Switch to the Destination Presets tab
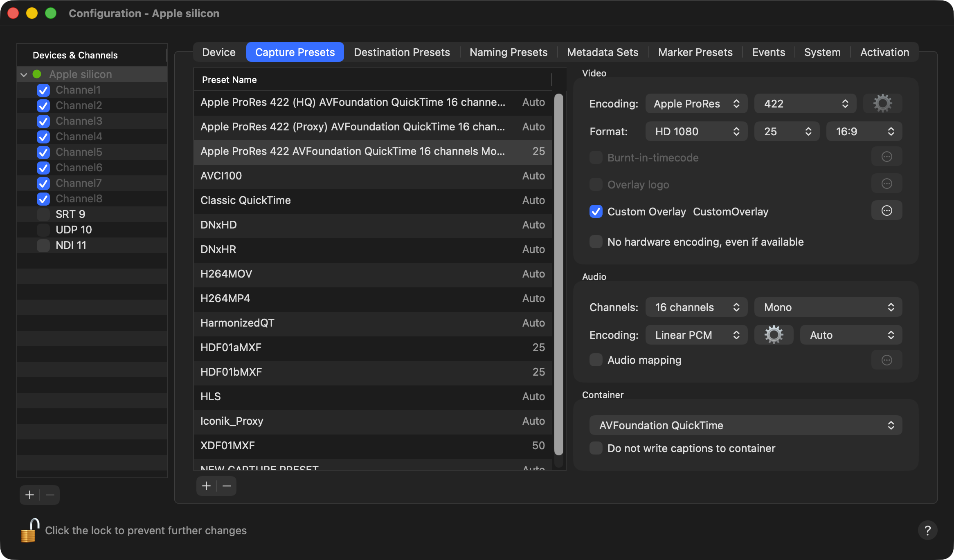 (402, 52)
